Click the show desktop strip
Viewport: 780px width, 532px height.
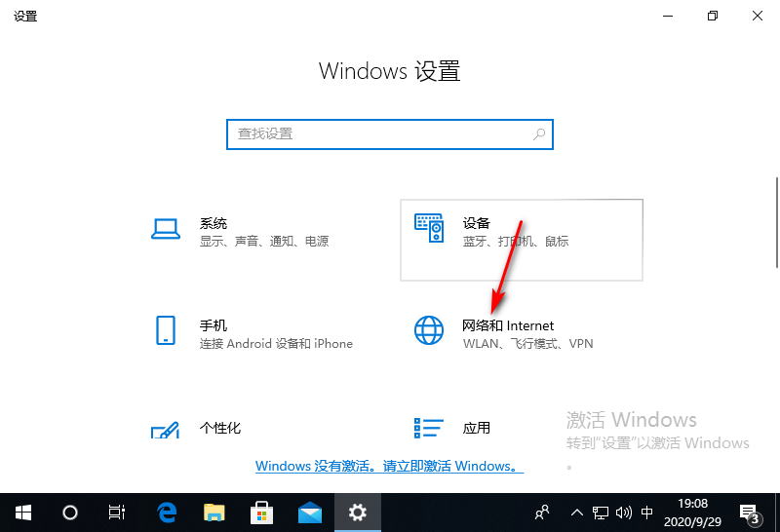point(777,513)
